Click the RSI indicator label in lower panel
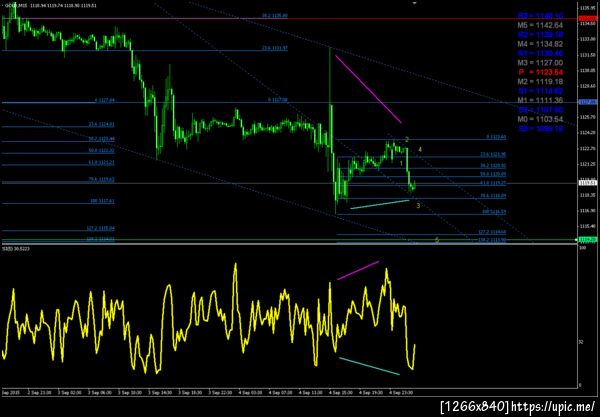The image size is (600, 417). [16, 249]
